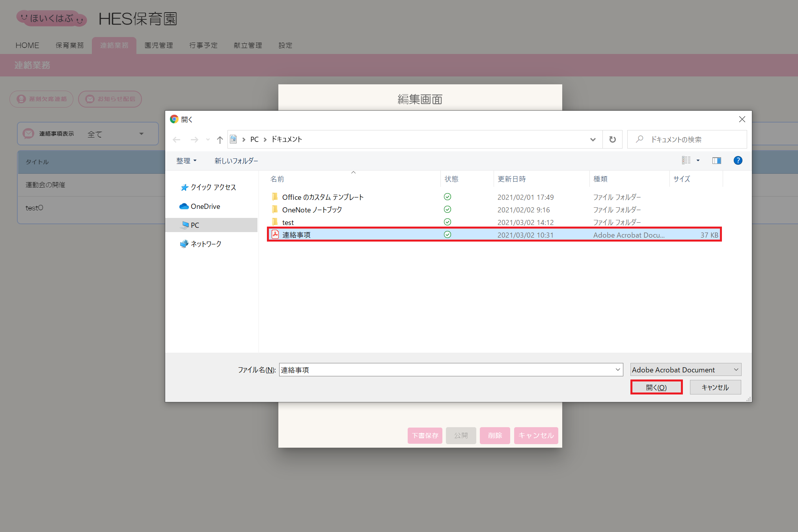Click the folder icon of test
798x532 pixels.
(275, 222)
